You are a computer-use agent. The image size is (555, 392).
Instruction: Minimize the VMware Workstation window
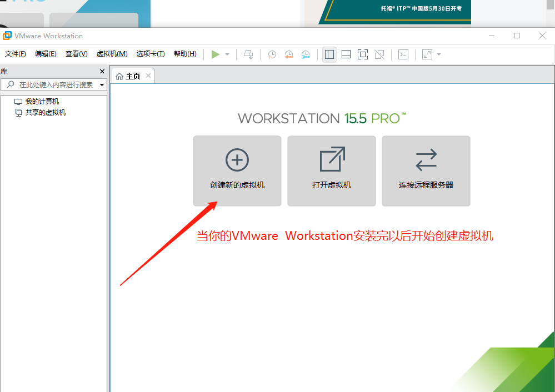pyautogui.click(x=492, y=36)
